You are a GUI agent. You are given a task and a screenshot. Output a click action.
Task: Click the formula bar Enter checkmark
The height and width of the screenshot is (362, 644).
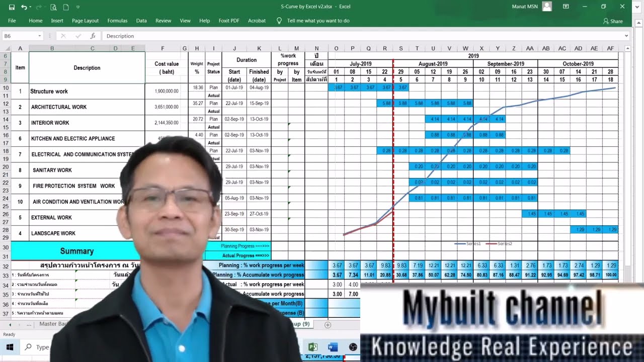click(x=77, y=36)
